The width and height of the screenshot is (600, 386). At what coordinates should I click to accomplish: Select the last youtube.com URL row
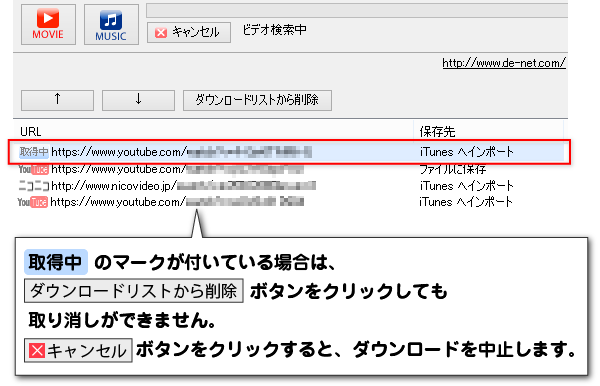tap(290, 202)
